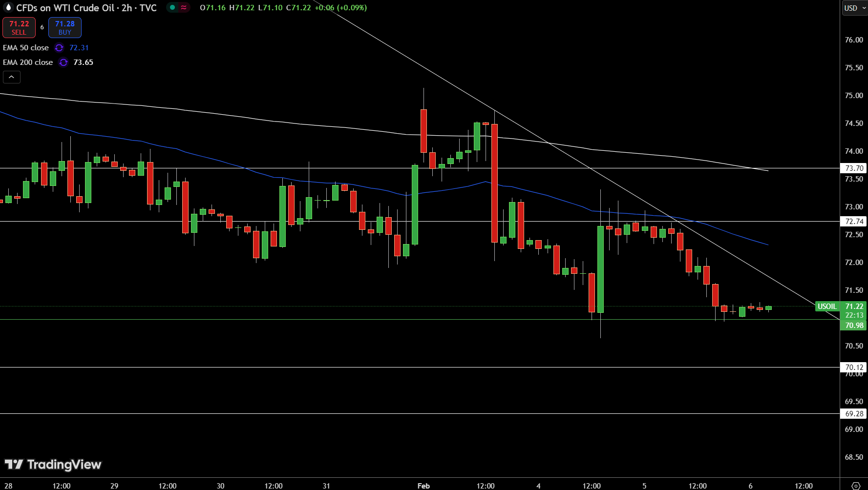The width and height of the screenshot is (868, 490).
Task: Click the EMA 50 refresh icon
Action: [59, 48]
